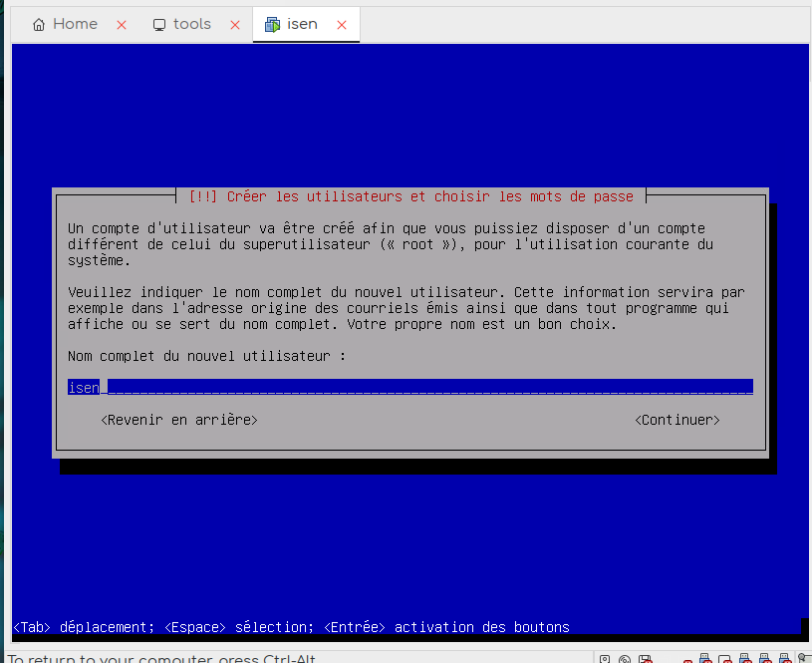Focus the 'Nom complet' text field containing isen
Viewport: 812px width, 663px height.
coord(409,387)
